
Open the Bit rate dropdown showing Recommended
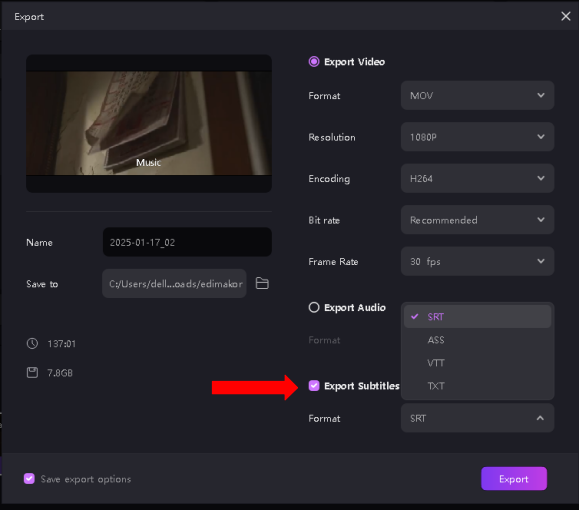coord(477,220)
